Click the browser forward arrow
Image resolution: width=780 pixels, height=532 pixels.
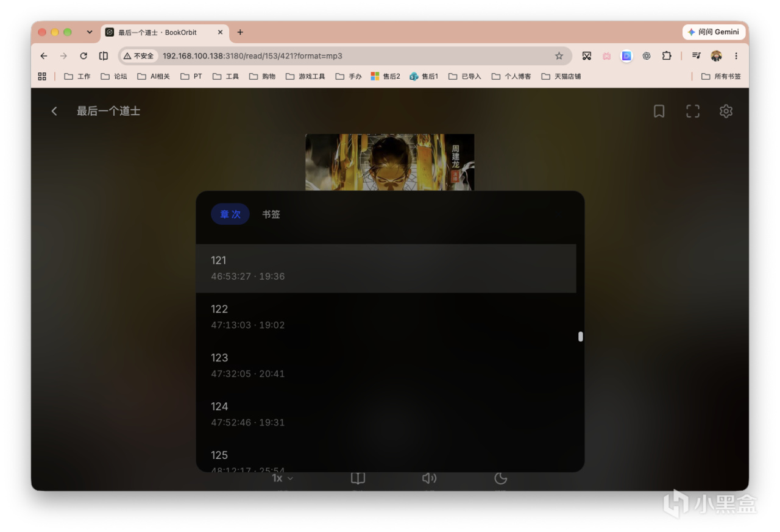[x=63, y=55]
